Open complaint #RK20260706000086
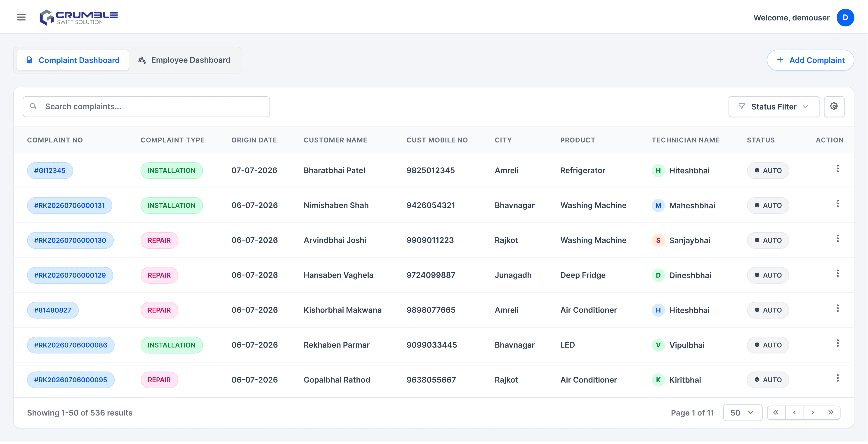Image resolution: width=868 pixels, height=444 pixels. click(71, 345)
